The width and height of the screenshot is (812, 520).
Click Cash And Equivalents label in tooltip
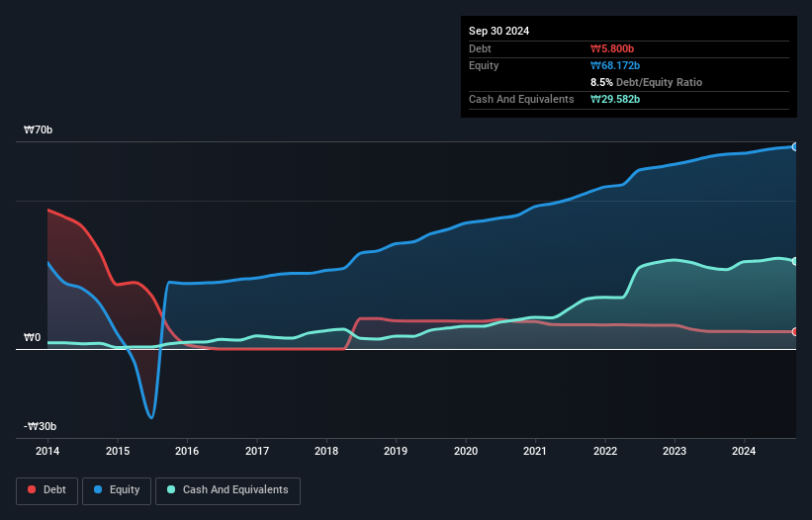pos(521,99)
